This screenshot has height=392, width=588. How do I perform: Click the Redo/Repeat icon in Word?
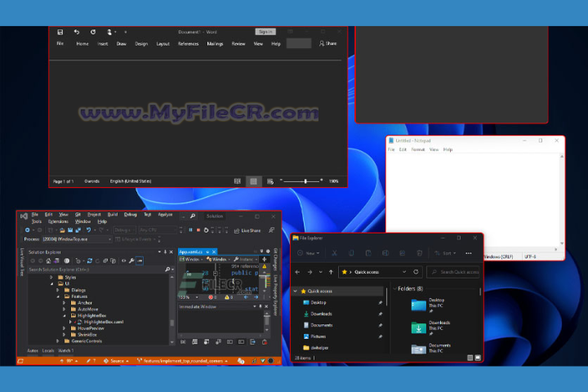click(93, 33)
